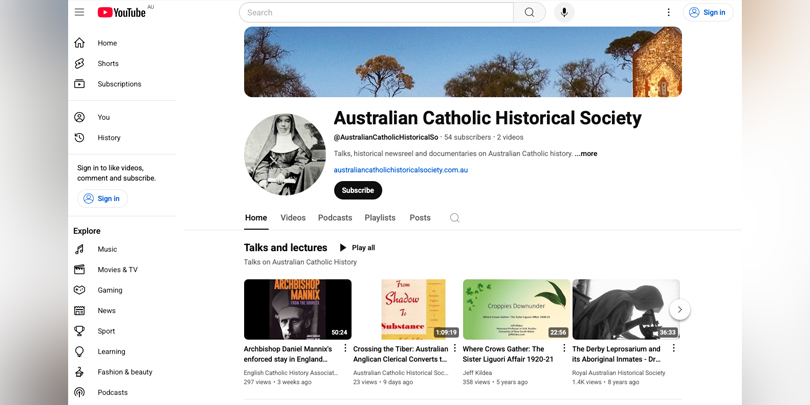Open From Shadow To Substance thumbnail
The width and height of the screenshot is (810, 405).
tap(407, 309)
